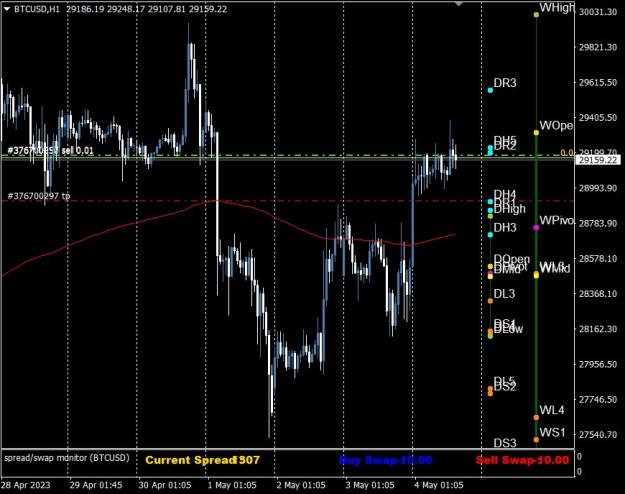Screen dimensions: 625x494
Task: Select the sell 0.01 order line label
Action: (51, 151)
